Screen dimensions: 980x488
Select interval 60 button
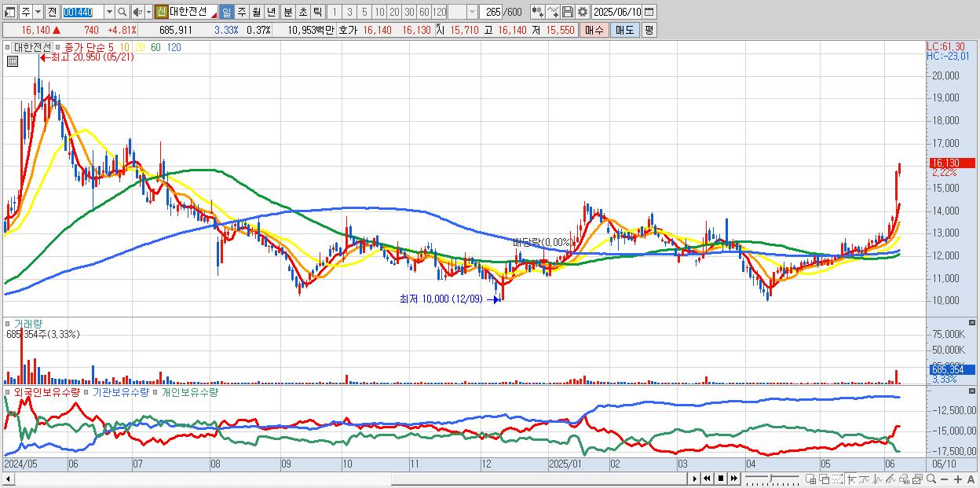point(425,12)
